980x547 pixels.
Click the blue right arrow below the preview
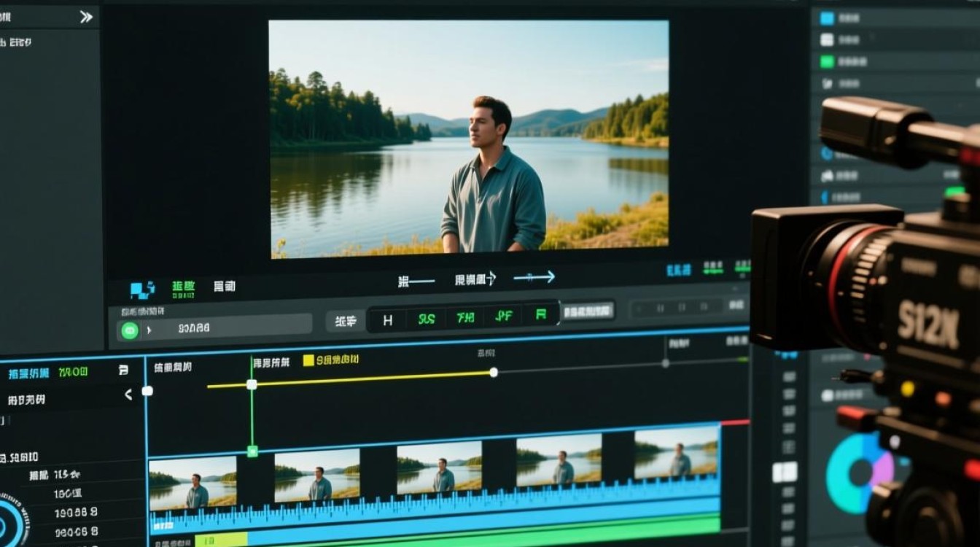[x=534, y=277]
